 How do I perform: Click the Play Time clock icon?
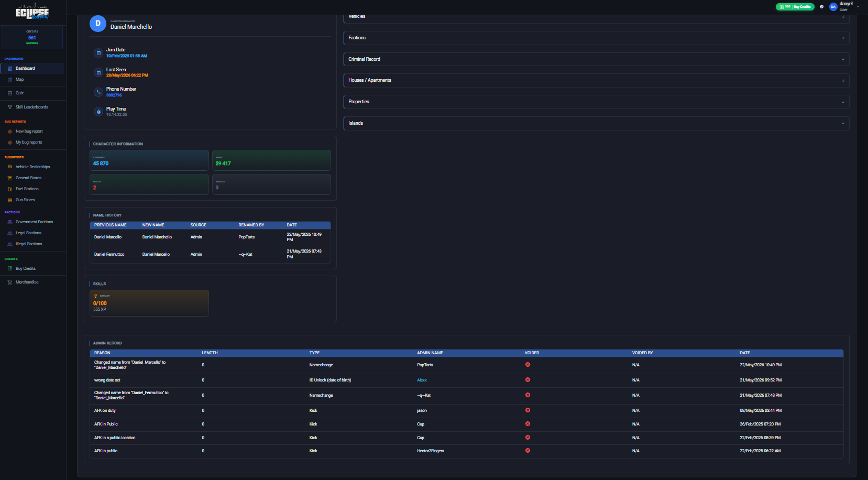coord(98,112)
